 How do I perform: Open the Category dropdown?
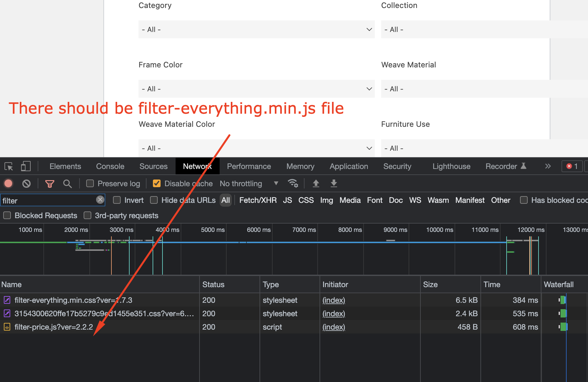(256, 29)
